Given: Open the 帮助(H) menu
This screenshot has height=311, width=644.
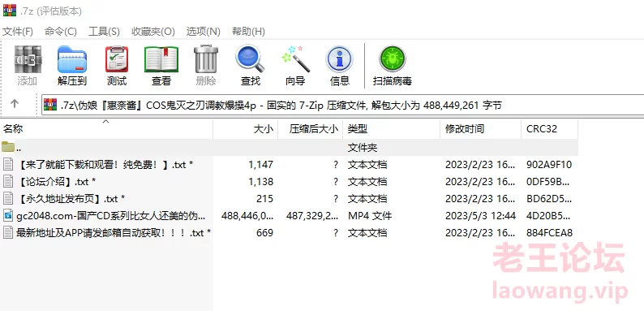Looking at the screenshot, I should [x=248, y=32].
